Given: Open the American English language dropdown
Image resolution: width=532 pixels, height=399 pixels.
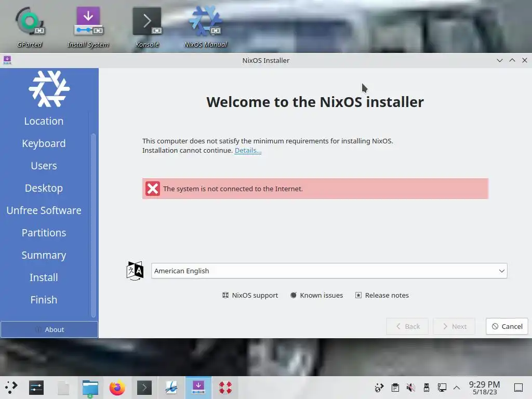Looking at the screenshot, I should tap(329, 271).
